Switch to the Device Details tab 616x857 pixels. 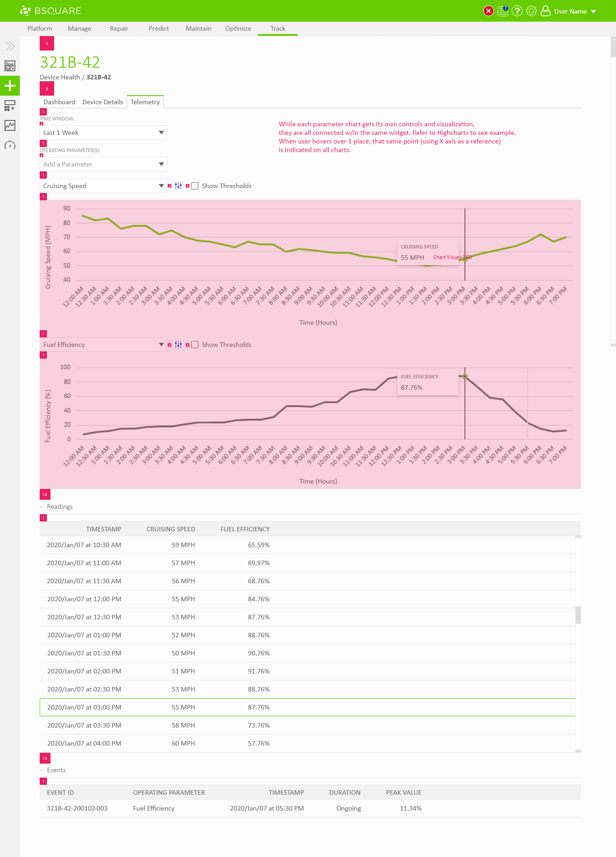102,102
